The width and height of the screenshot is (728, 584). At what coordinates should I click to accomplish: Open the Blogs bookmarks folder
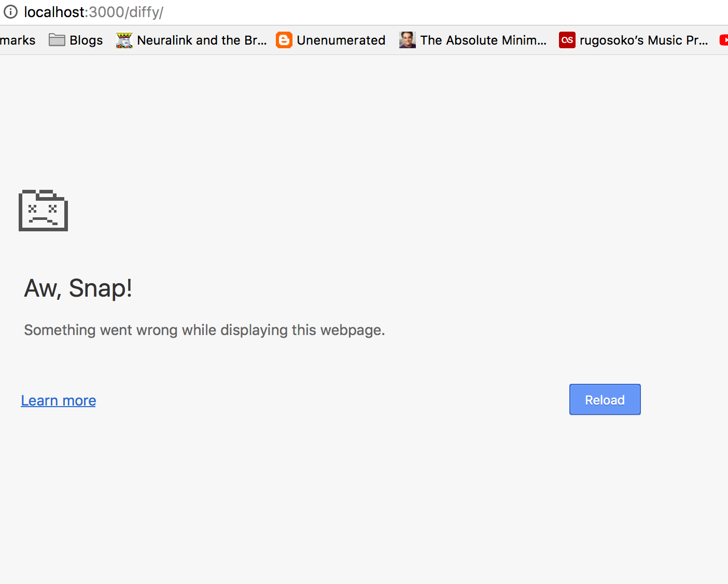tap(76, 40)
